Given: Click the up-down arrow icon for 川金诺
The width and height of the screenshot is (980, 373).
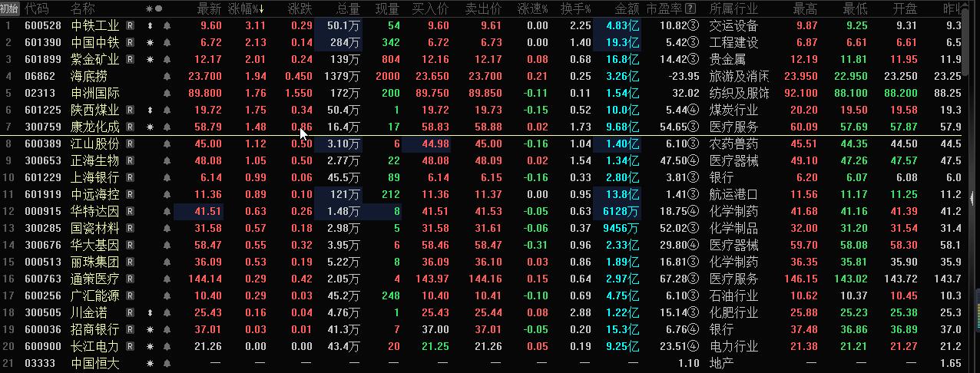Looking at the screenshot, I should [150, 313].
